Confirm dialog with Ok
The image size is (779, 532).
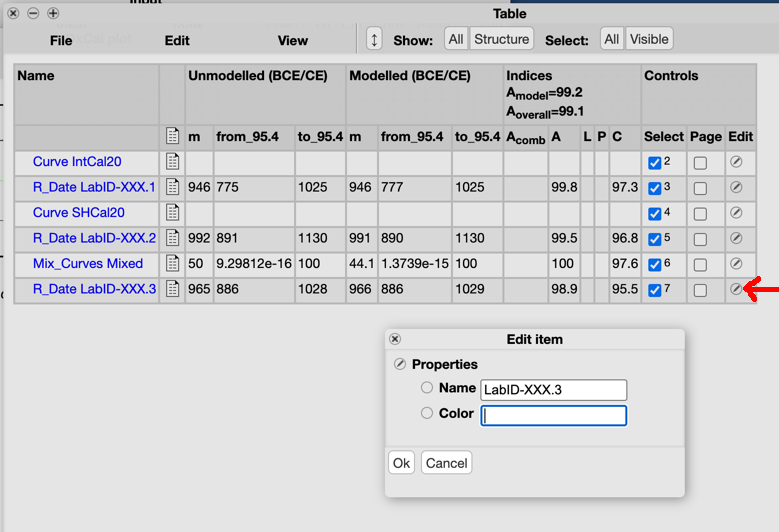click(x=401, y=463)
